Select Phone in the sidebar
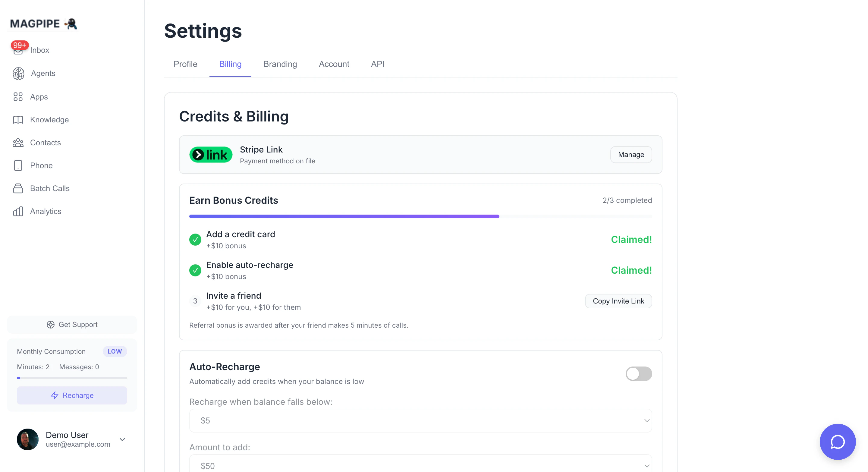 tap(42, 165)
